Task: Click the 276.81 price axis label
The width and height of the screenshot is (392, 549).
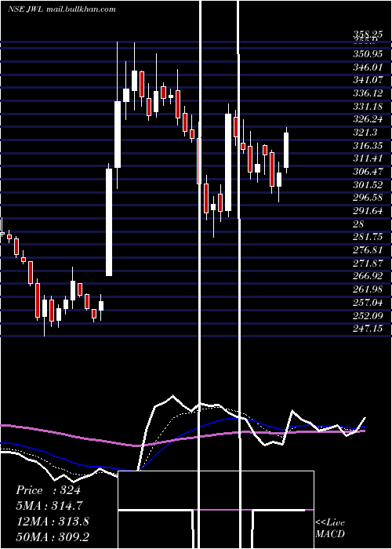Action: 368,250
